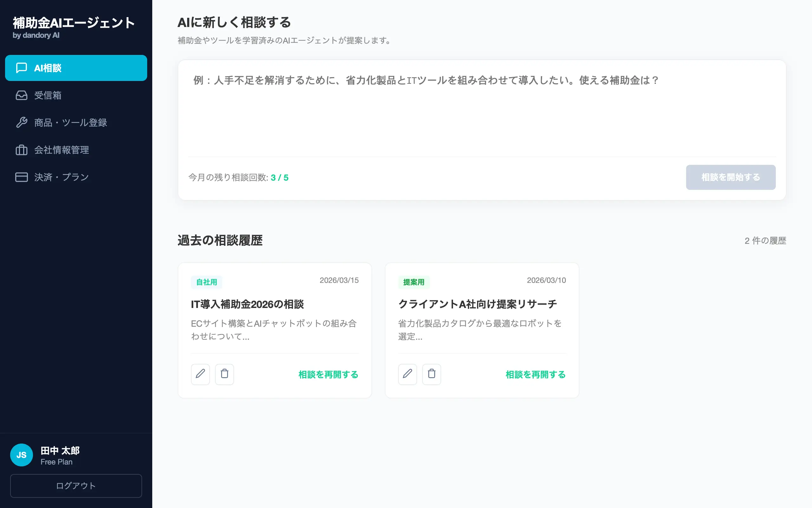
Task: Select 会社情報管理 from the sidebar
Action: [76, 150]
